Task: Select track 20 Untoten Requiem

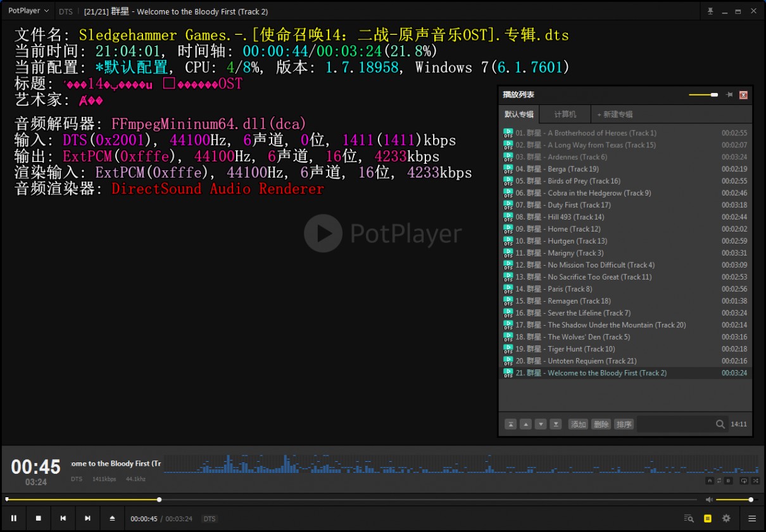Action: click(625, 361)
